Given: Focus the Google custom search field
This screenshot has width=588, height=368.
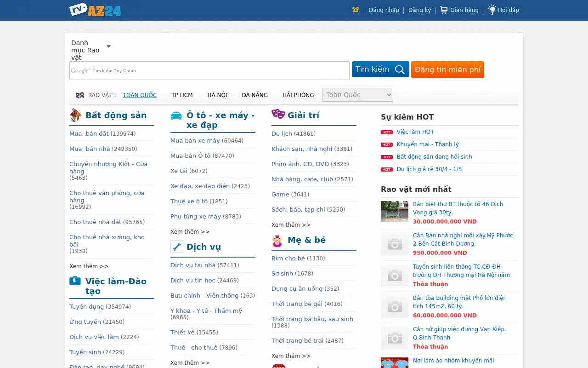Looking at the screenshot, I should pyautogui.click(x=209, y=71).
